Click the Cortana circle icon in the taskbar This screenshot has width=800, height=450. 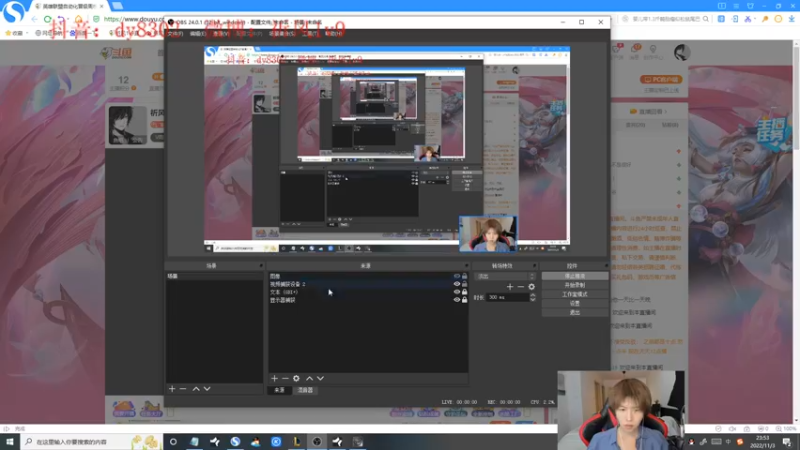173,442
